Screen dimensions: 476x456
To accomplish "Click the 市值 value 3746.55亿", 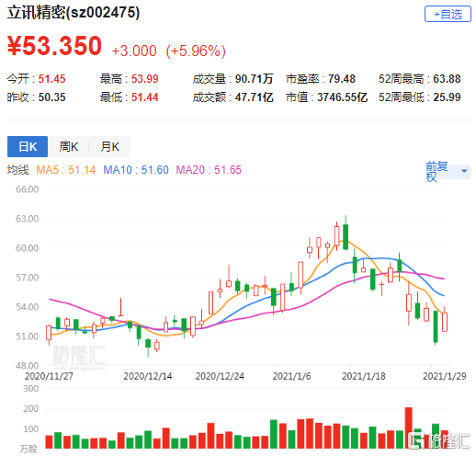I will coord(342,97).
